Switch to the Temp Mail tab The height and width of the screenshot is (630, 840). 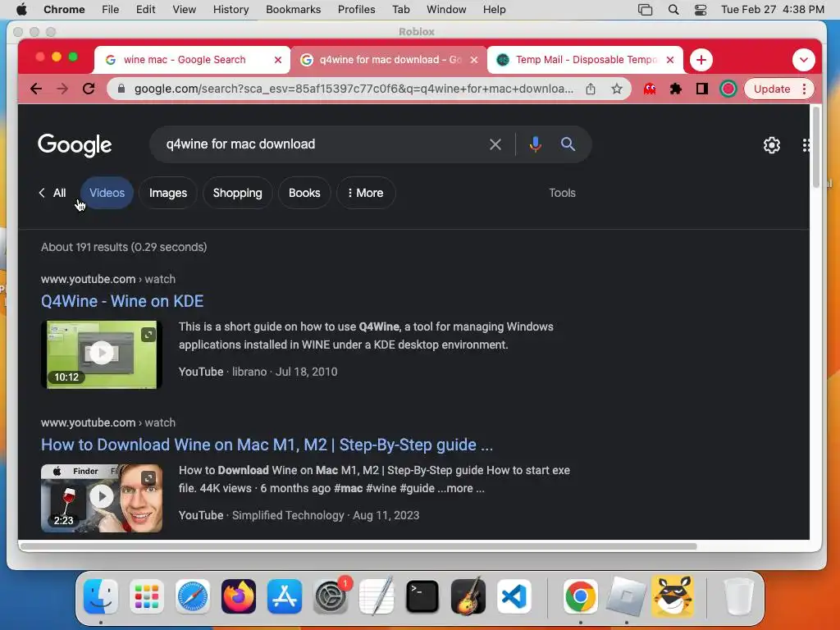click(578, 59)
